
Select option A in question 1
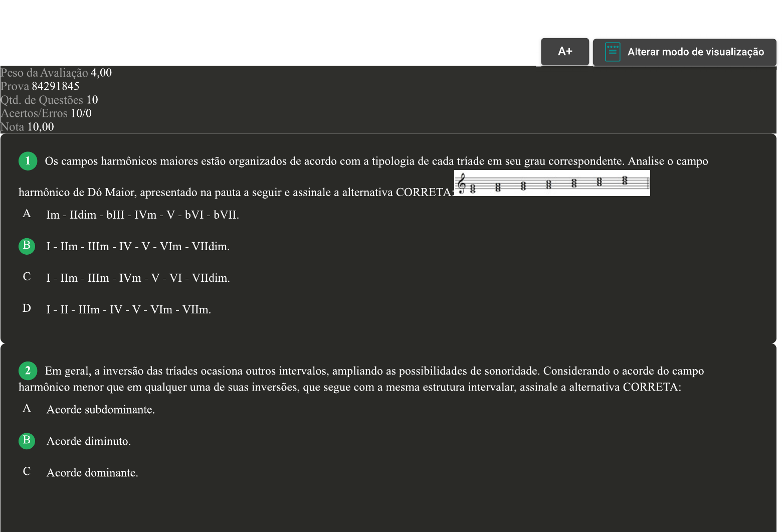point(27,214)
